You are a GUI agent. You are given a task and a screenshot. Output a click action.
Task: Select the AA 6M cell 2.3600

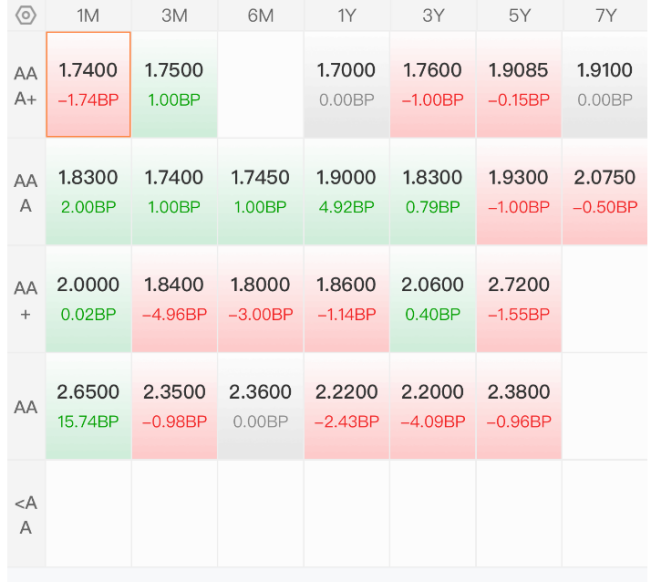(x=260, y=406)
